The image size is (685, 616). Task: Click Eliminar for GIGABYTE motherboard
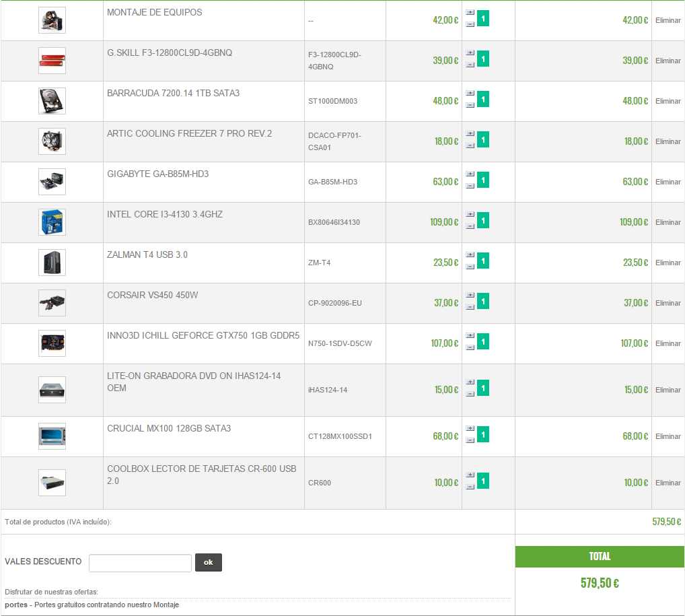click(x=668, y=182)
